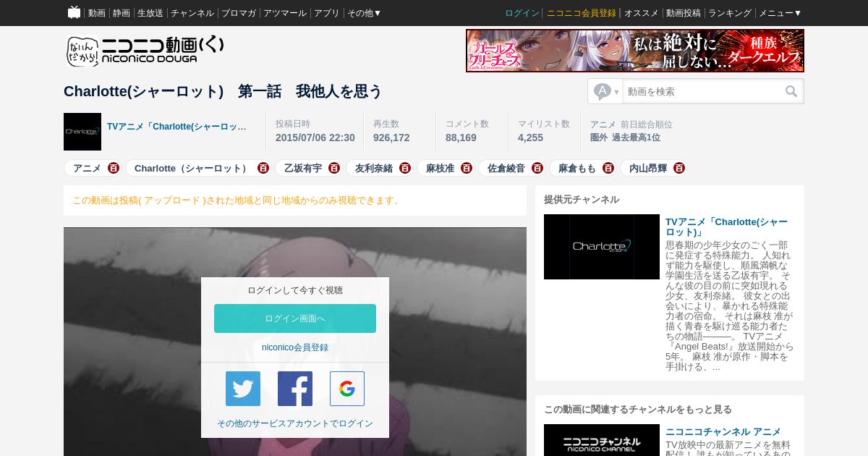The width and height of the screenshot is (868, 456).
Task: Open ニコニコチャンネル アニメ link
Action: point(723,432)
